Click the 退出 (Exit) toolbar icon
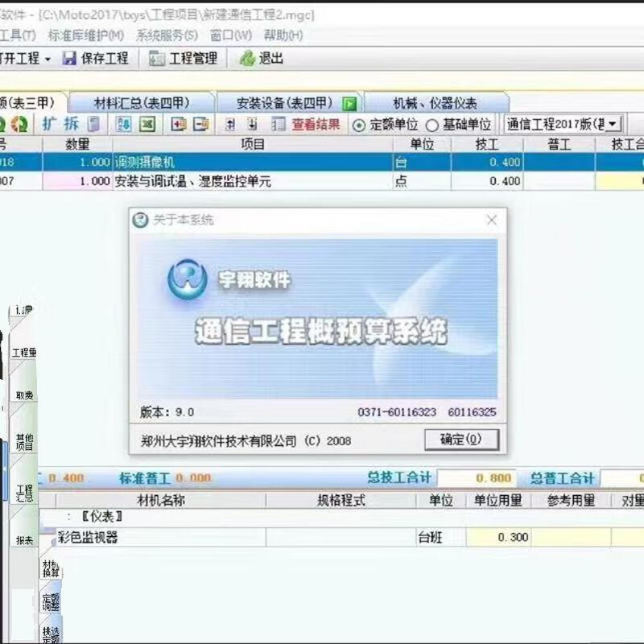The image size is (644, 644). pyautogui.click(x=258, y=59)
